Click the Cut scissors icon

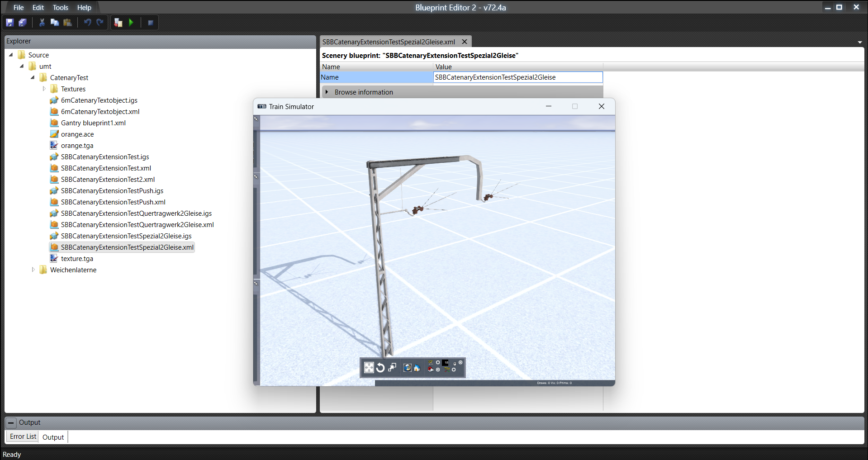[42, 23]
